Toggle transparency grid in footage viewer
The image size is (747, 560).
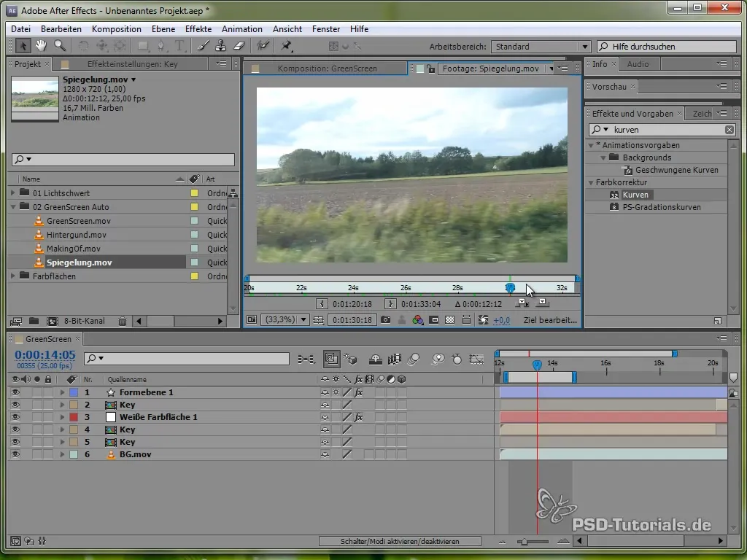click(449, 320)
